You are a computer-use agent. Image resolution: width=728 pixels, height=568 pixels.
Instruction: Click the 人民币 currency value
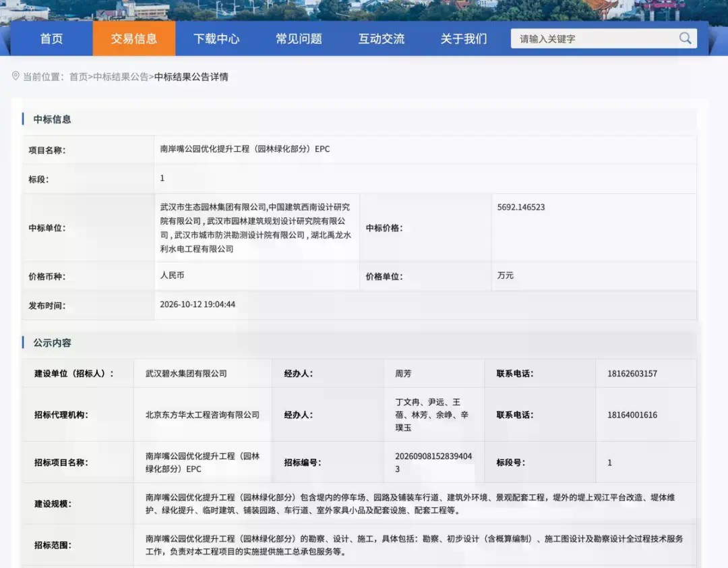pyautogui.click(x=172, y=275)
